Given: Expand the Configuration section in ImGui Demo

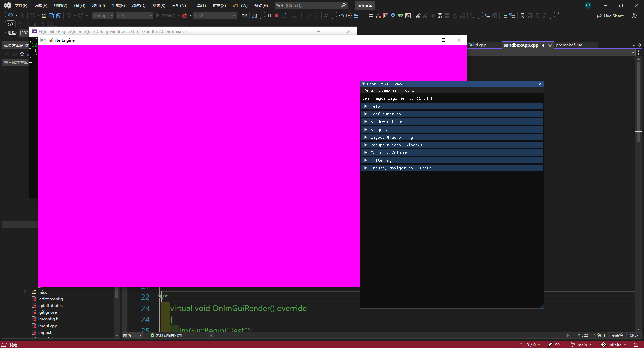Looking at the screenshot, I should [x=452, y=114].
